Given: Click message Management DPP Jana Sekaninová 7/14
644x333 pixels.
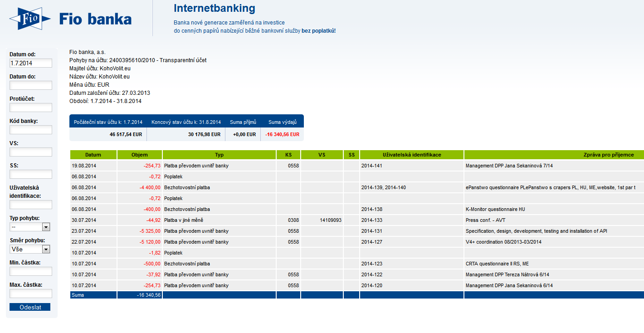Looking at the screenshot, I should tap(509, 166).
